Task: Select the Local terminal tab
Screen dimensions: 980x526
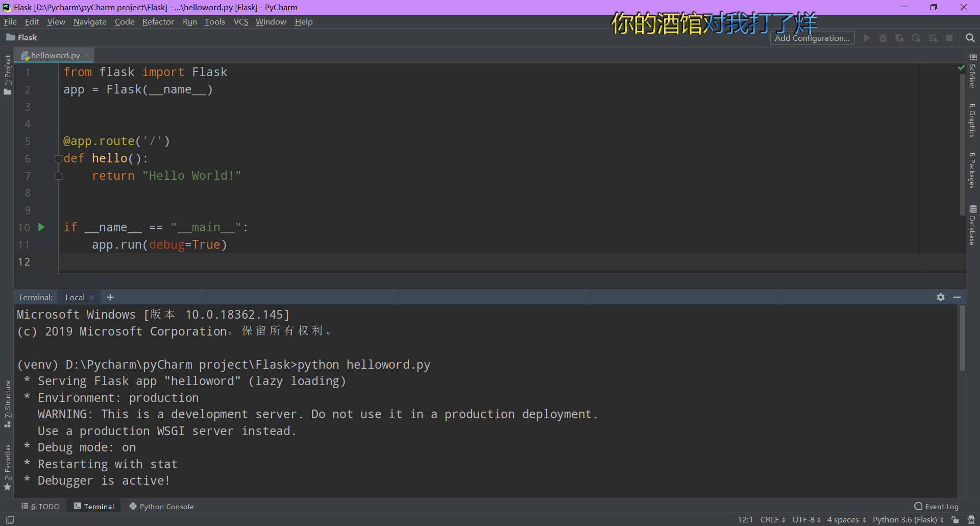Action: 75,298
